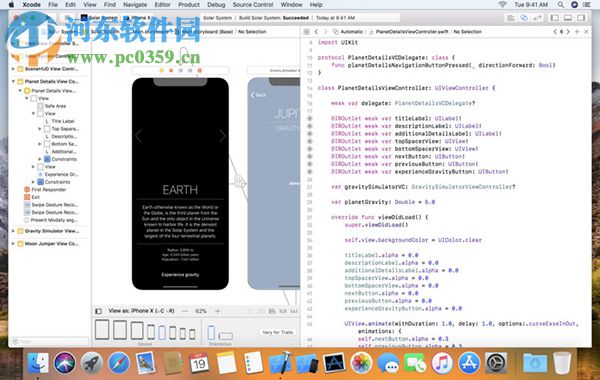Toggle the inspectors panel visibility
Viewport: 600px width, 380px height.
click(x=581, y=18)
